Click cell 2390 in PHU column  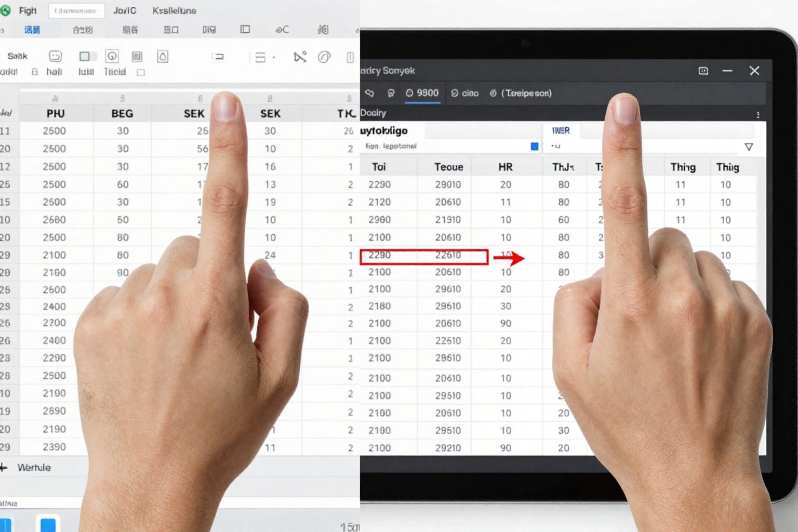(54, 447)
